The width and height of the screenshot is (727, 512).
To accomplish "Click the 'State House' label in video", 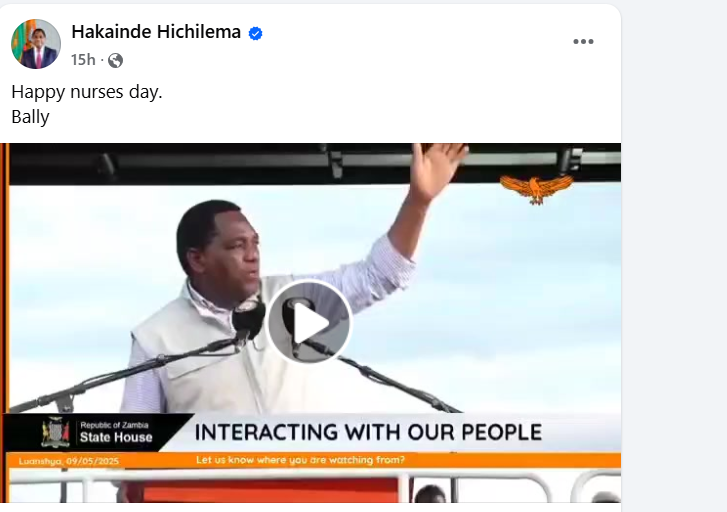I will (116, 437).
